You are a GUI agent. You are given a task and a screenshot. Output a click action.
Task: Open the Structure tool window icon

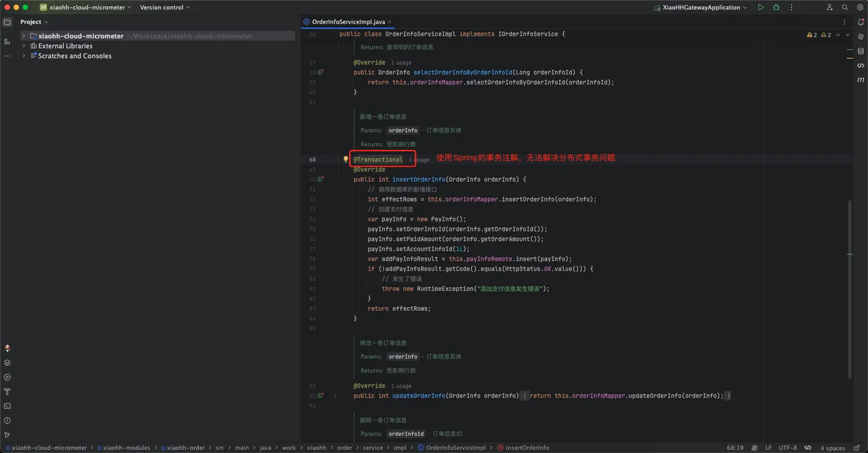click(7, 42)
